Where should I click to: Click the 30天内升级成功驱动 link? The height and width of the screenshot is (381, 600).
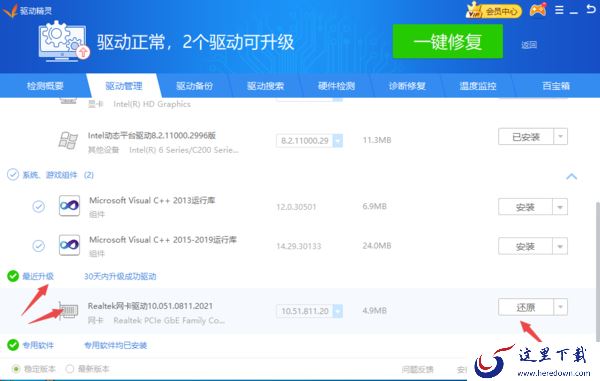click(120, 276)
